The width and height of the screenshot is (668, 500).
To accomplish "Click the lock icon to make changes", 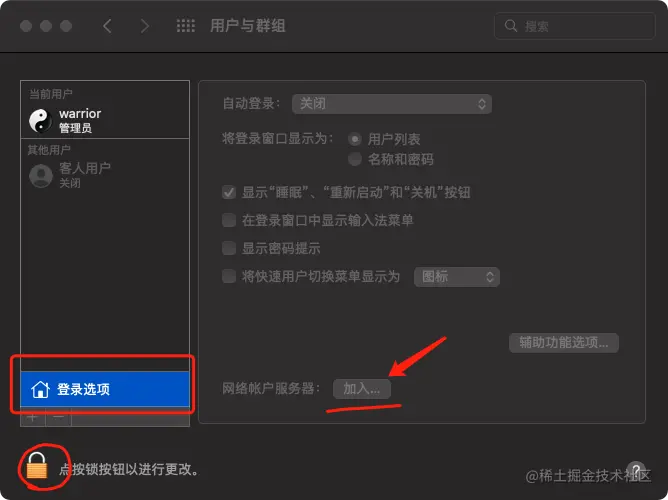I will tap(37, 466).
